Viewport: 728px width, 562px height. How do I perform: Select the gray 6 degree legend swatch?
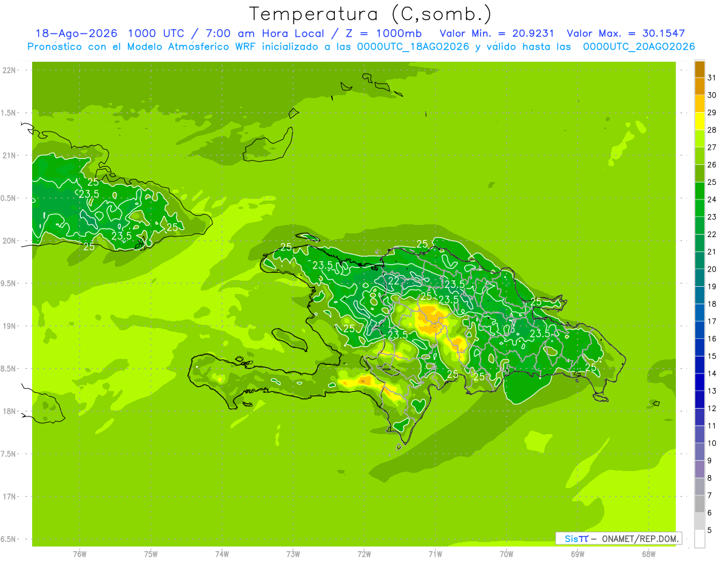point(699,504)
